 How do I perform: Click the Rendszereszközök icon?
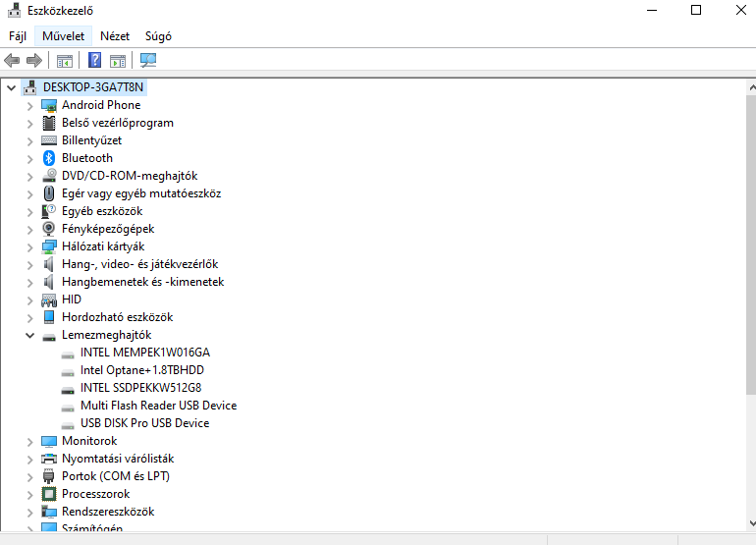[x=49, y=512]
